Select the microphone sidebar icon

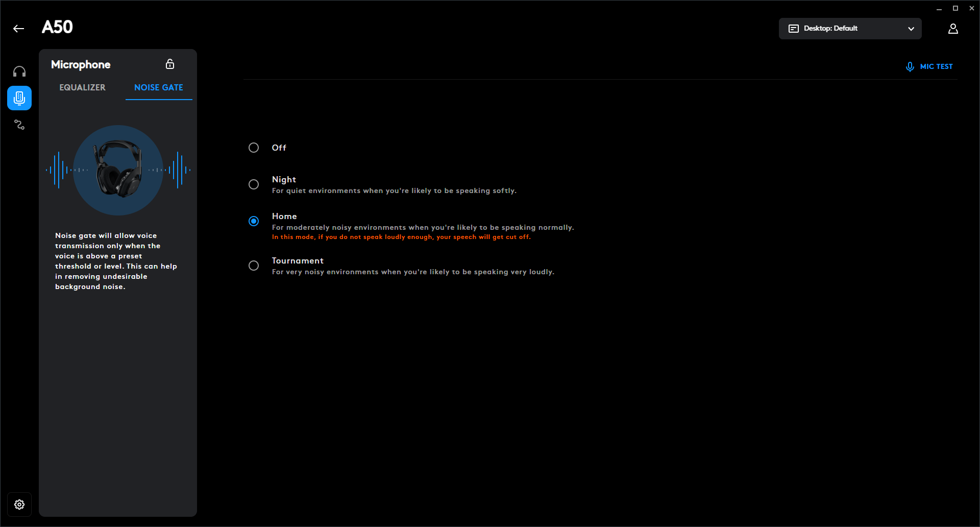[x=19, y=98]
